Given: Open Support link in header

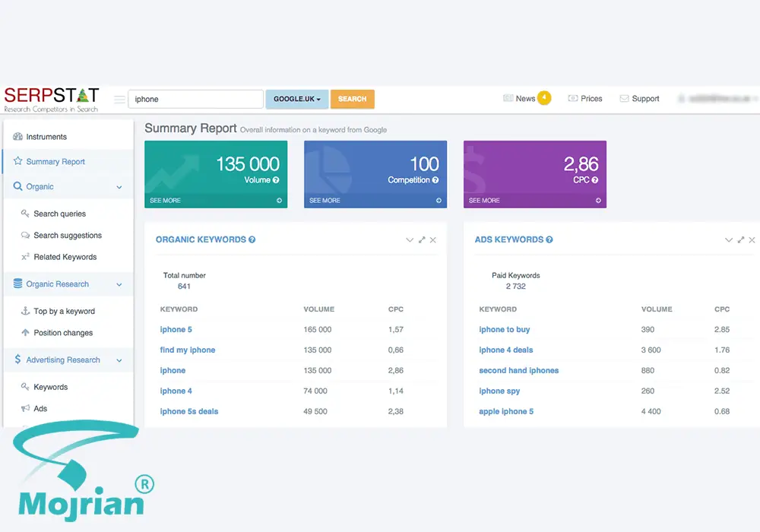Looking at the screenshot, I should point(645,98).
